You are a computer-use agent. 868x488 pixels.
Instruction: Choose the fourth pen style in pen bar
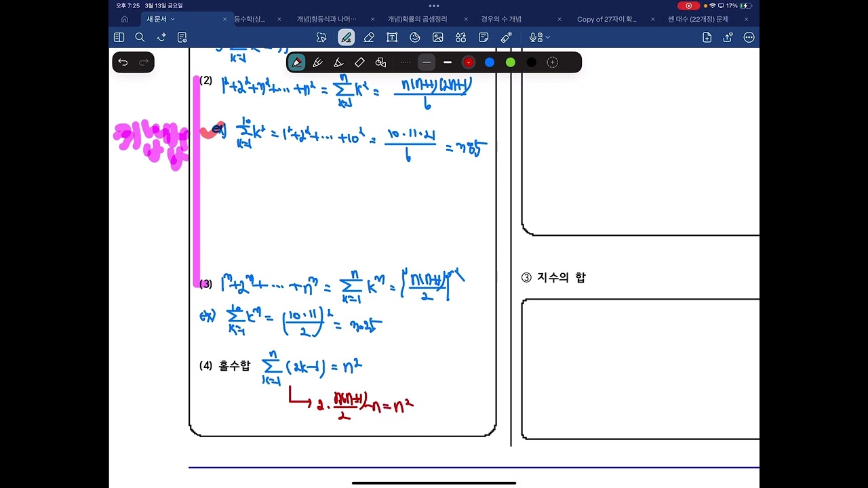click(359, 62)
